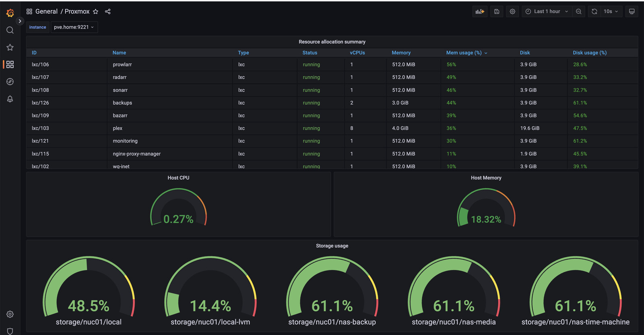Sort table by Name column
This screenshot has width=644, height=335.
pos(119,53)
